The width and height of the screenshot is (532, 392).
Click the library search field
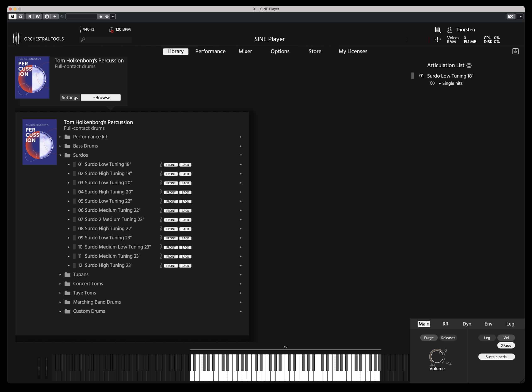coord(106,39)
